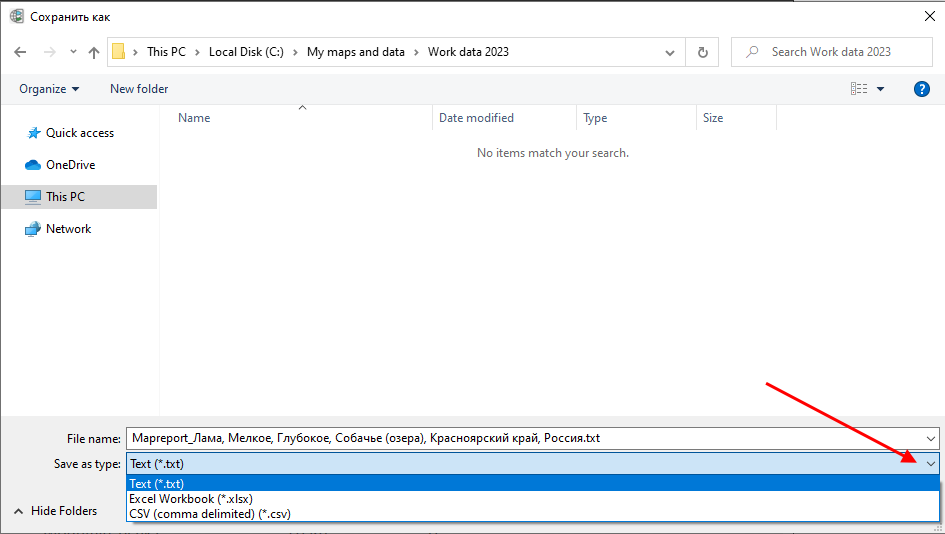
Task: Refresh the Work data 2023 folder
Action: (x=703, y=52)
